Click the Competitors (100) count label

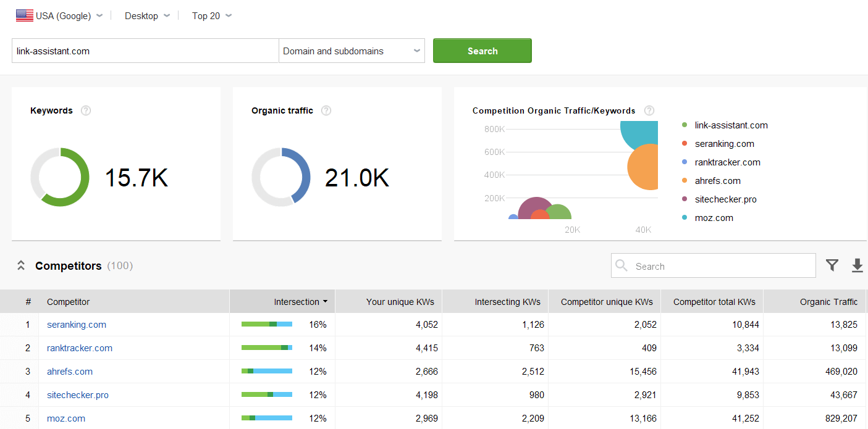[120, 266]
